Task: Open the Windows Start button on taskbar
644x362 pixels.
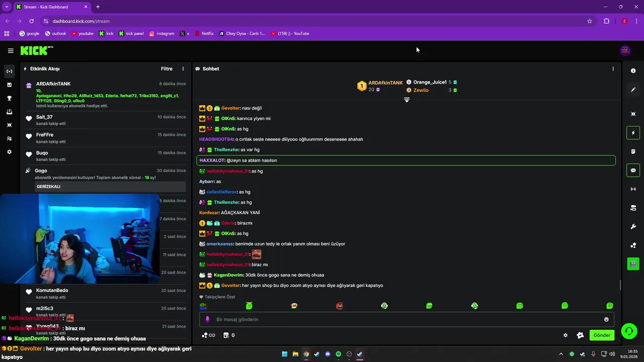Action: pos(284,354)
